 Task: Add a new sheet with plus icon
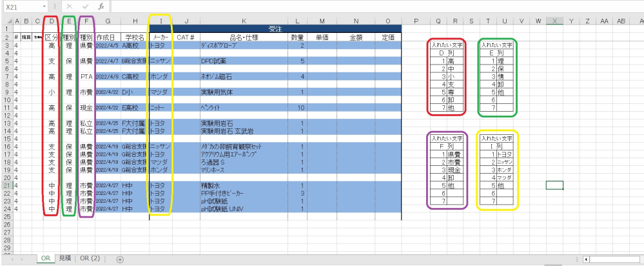[x=120, y=260]
